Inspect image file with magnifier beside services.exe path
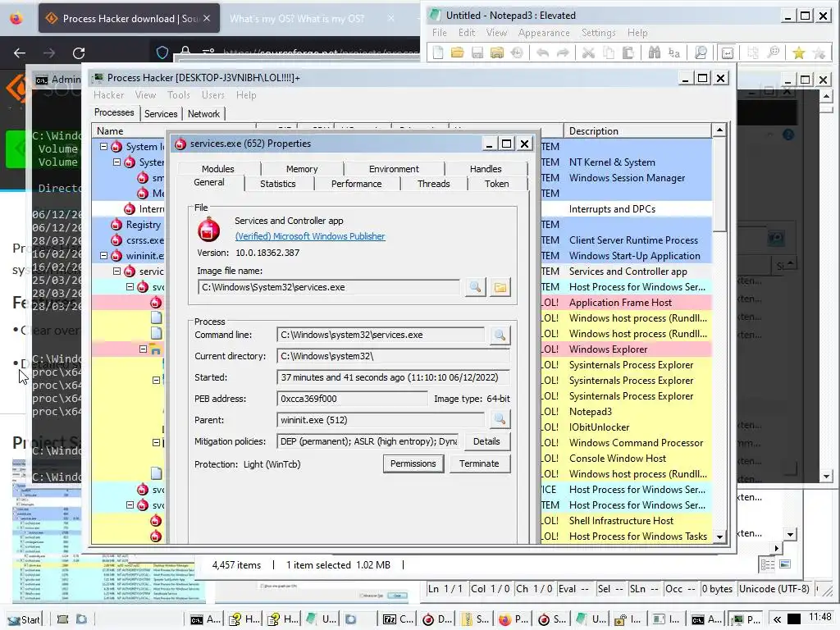840x630 pixels. (475, 287)
